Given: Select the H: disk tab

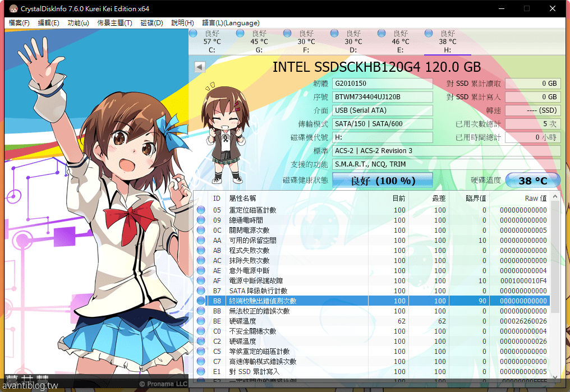Looking at the screenshot, I should (448, 41).
